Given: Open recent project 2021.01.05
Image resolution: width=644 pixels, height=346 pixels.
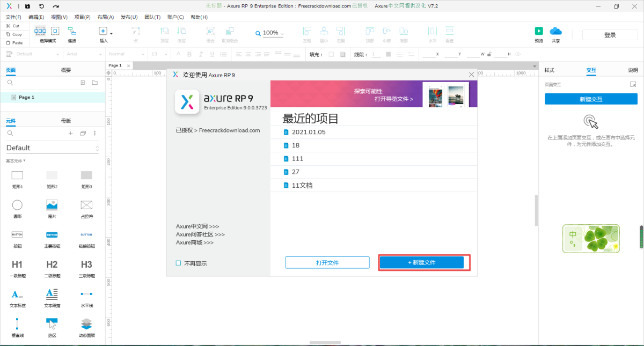Looking at the screenshot, I should (308, 132).
